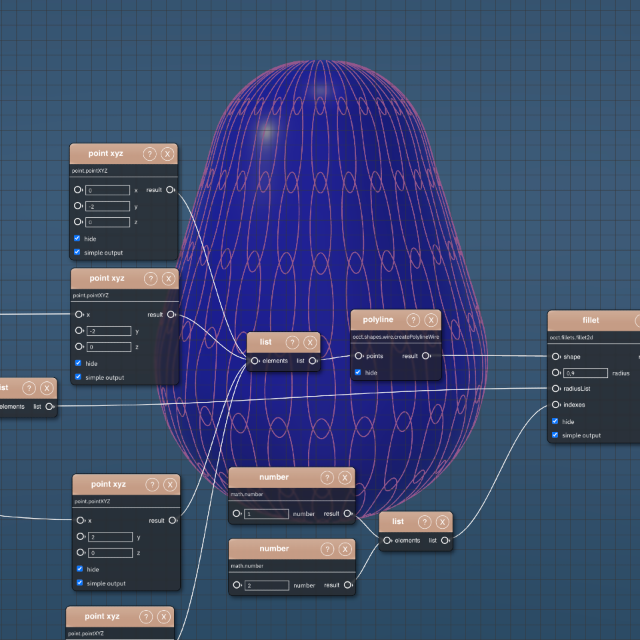Click the z input field of second point xyz

[x=109, y=347]
